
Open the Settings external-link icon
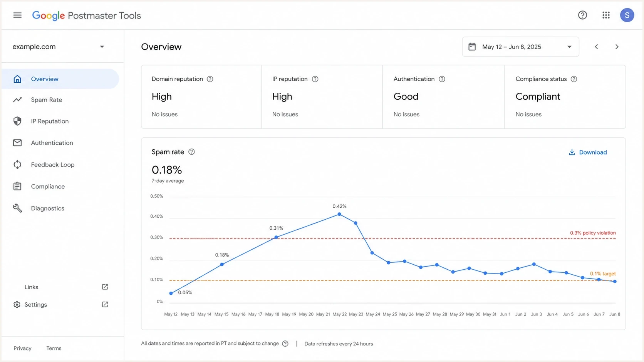[x=105, y=304]
